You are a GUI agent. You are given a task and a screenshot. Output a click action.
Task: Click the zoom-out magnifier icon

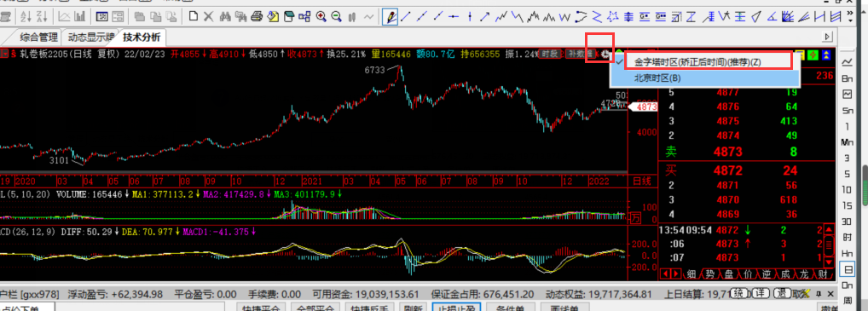point(336,16)
